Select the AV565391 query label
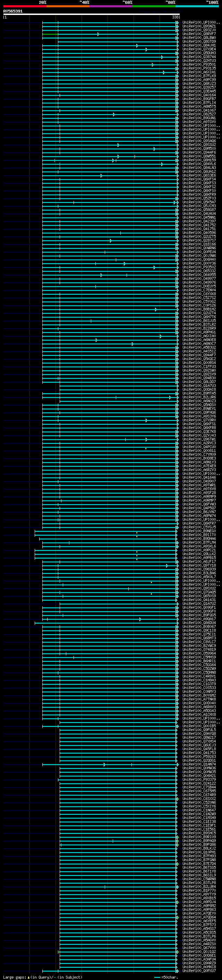 tap(13, 11)
